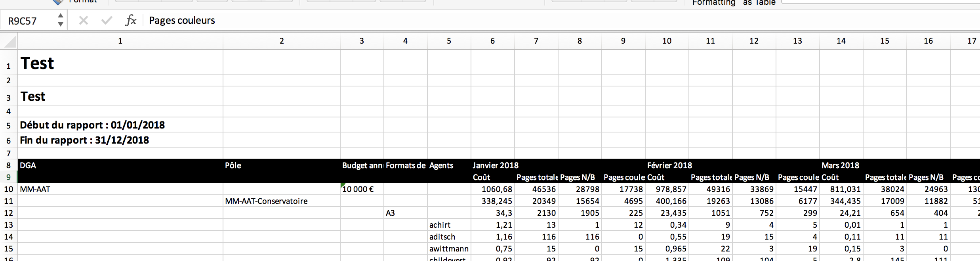This screenshot has height=261, width=980.
Task: Click the Budget ann header cell
Action: pos(362,165)
